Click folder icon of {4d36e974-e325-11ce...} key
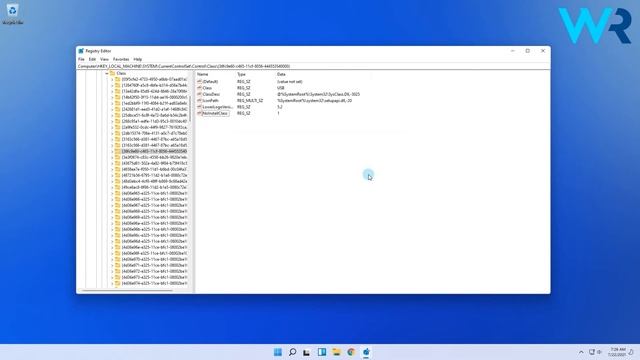 [118, 283]
